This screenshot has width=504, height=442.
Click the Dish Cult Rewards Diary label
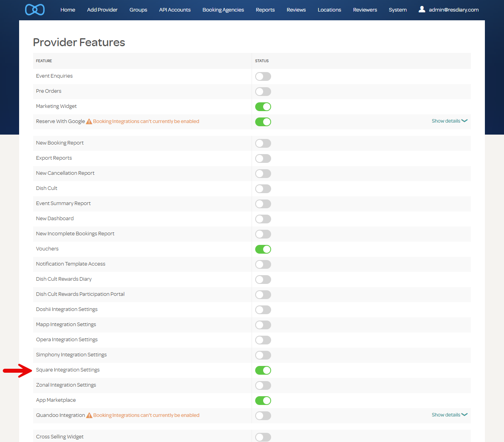64,279
